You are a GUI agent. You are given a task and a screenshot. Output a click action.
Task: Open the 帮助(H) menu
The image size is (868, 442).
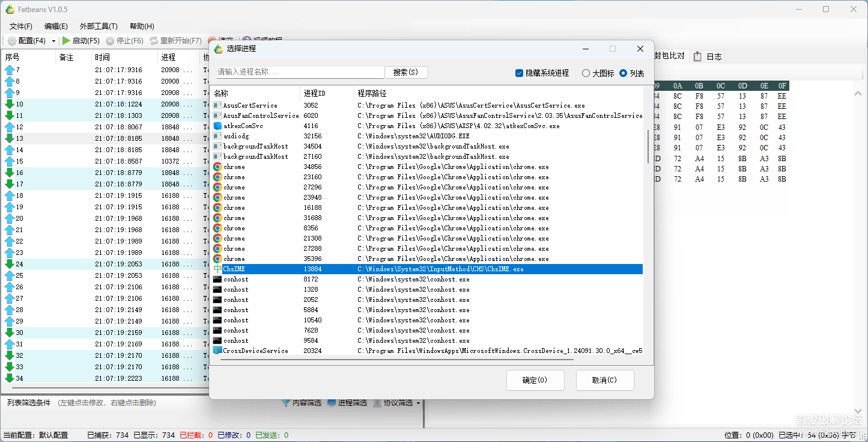141,26
